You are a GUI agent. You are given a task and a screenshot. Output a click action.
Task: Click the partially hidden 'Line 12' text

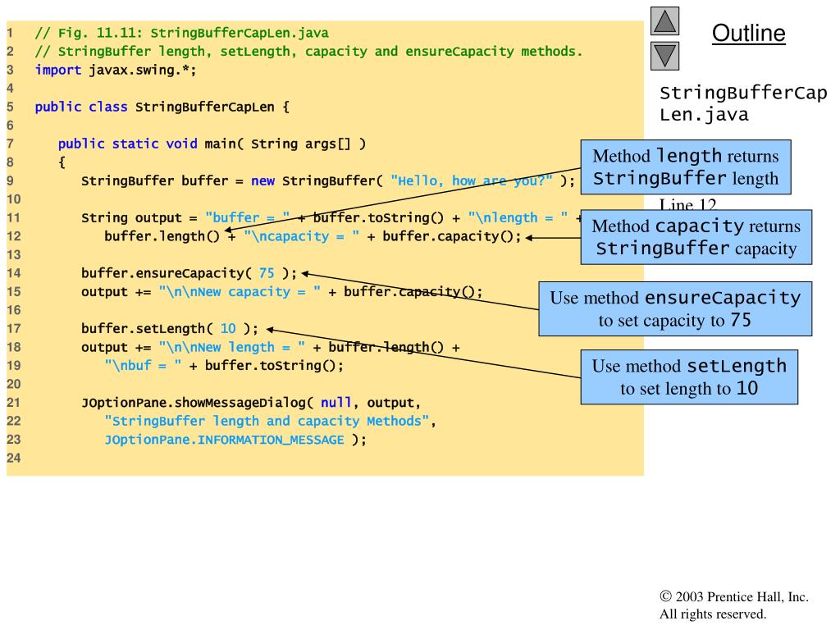tap(687, 204)
